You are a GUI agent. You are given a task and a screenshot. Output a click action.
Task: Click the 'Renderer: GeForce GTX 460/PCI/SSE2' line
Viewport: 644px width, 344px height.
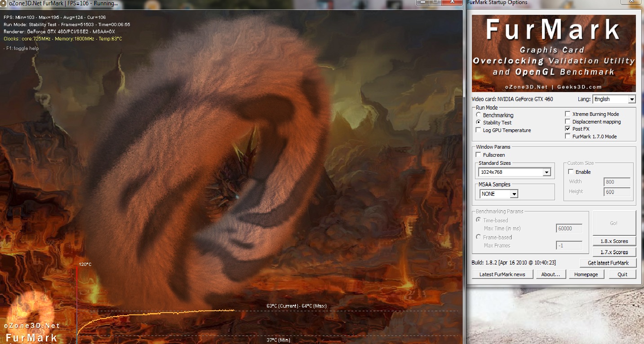59,32
